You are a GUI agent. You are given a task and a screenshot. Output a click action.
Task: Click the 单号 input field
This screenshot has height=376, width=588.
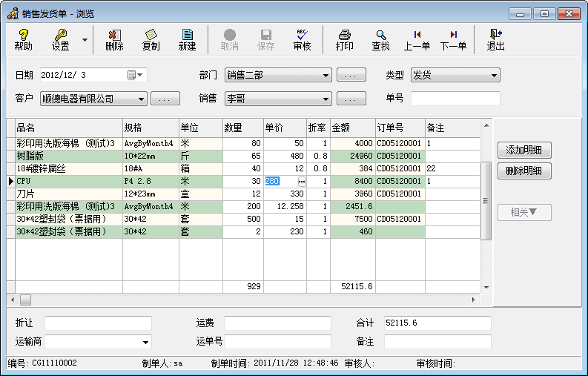455,99
